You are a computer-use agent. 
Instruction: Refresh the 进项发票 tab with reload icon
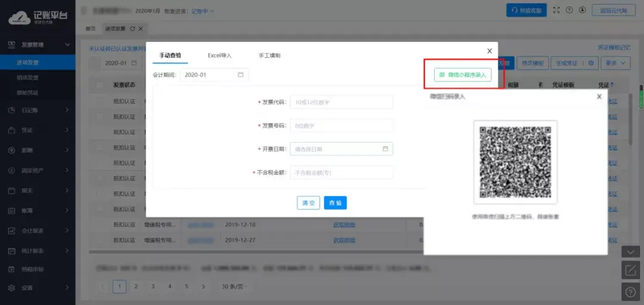tap(132, 29)
